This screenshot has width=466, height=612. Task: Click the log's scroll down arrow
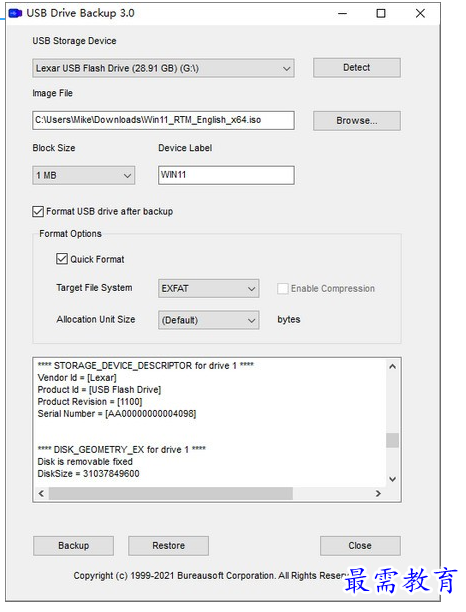(x=393, y=479)
